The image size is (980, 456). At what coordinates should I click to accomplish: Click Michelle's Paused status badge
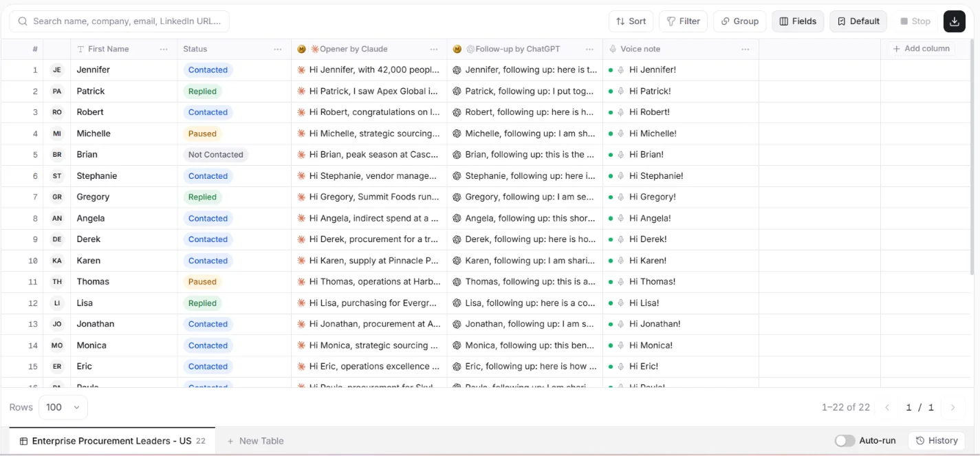click(x=202, y=133)
